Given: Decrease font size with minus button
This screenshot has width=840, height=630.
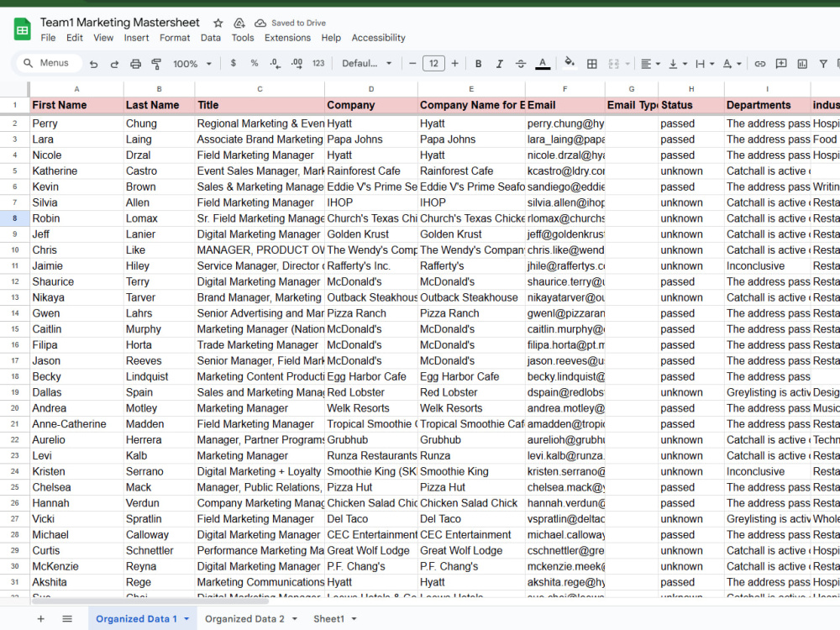Looking at the screenshot, I should [412, 64].
